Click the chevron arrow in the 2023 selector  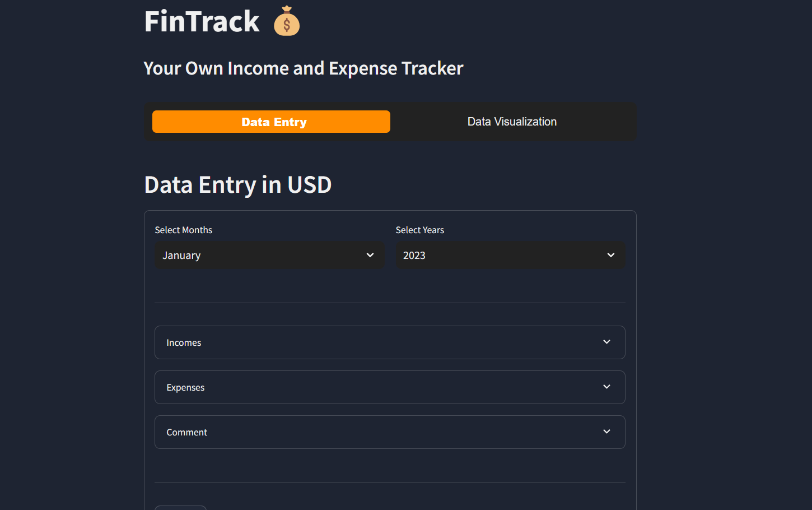(x=611, y=255)
